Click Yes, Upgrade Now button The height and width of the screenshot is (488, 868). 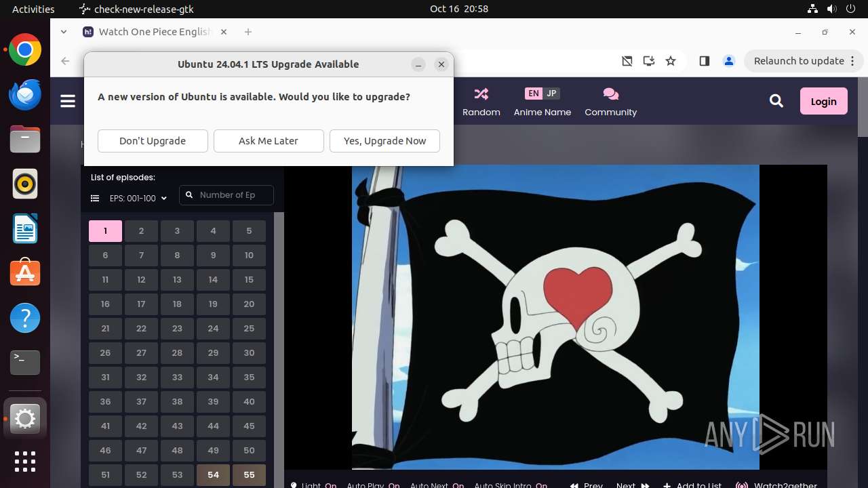(x=384, y=141)
